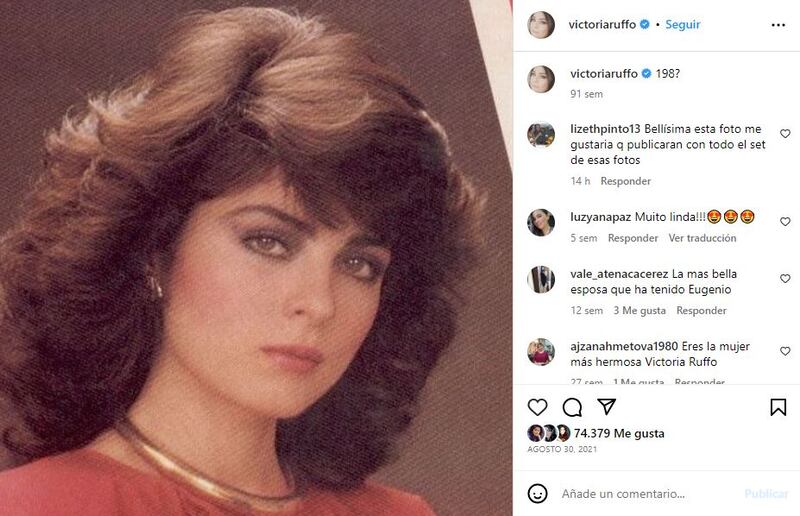Viewport: 800px width, 516px height.
Task: Reply to vale_atenacacerez's comment
Action: [x=701, y=311]
